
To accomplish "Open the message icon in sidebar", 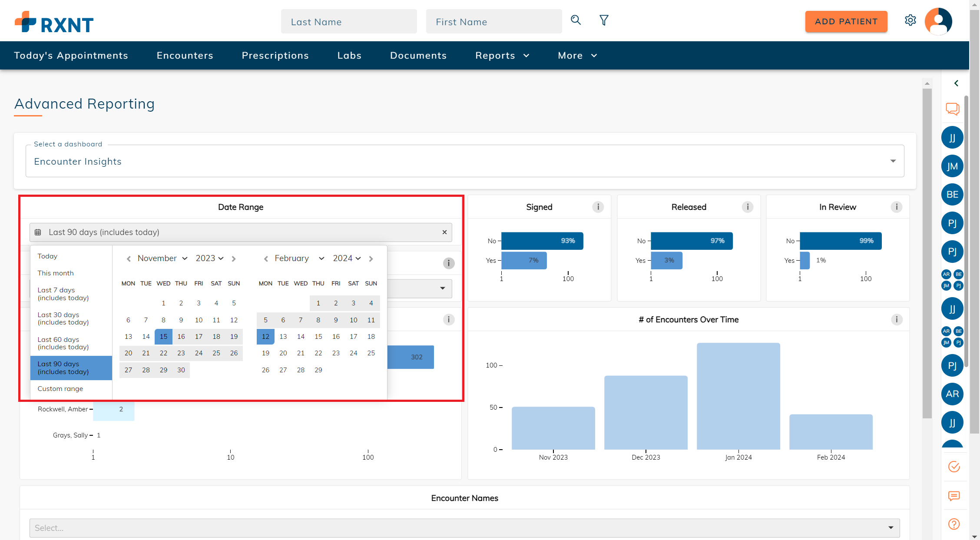I will click(x=954, y=496).
